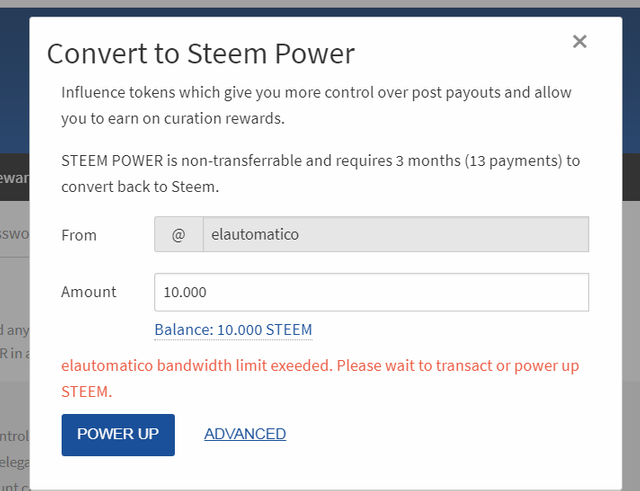
Task: Select the elautomatico From account field
Action: [396, 234]
